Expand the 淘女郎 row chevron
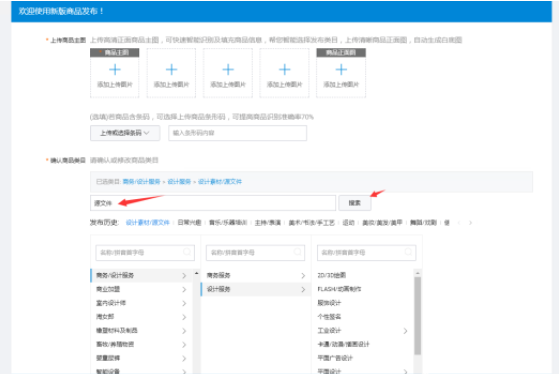The width and height of the screenshot is (559, 374). coord(184,317)
